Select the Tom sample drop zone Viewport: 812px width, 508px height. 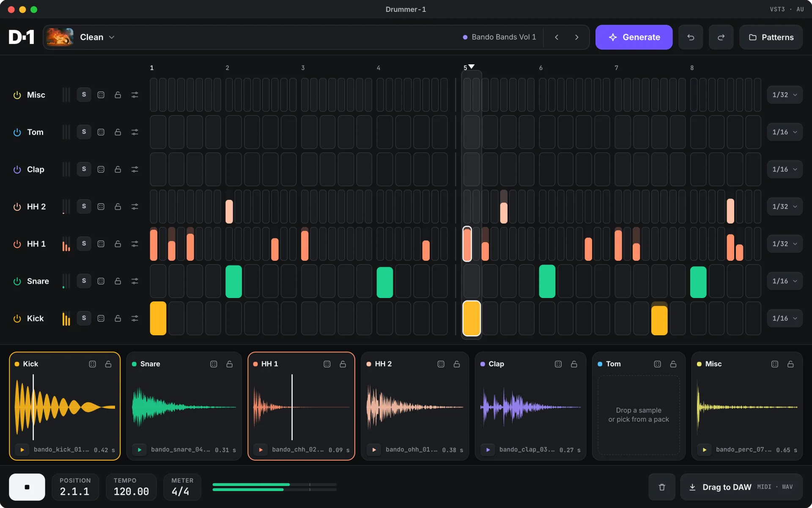639,415
